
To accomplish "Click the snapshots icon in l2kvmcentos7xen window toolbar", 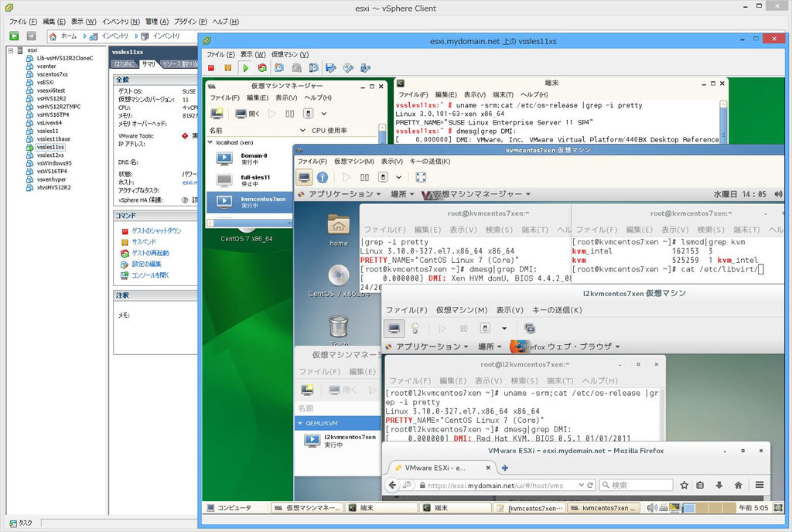I will (x=530, y=329).
